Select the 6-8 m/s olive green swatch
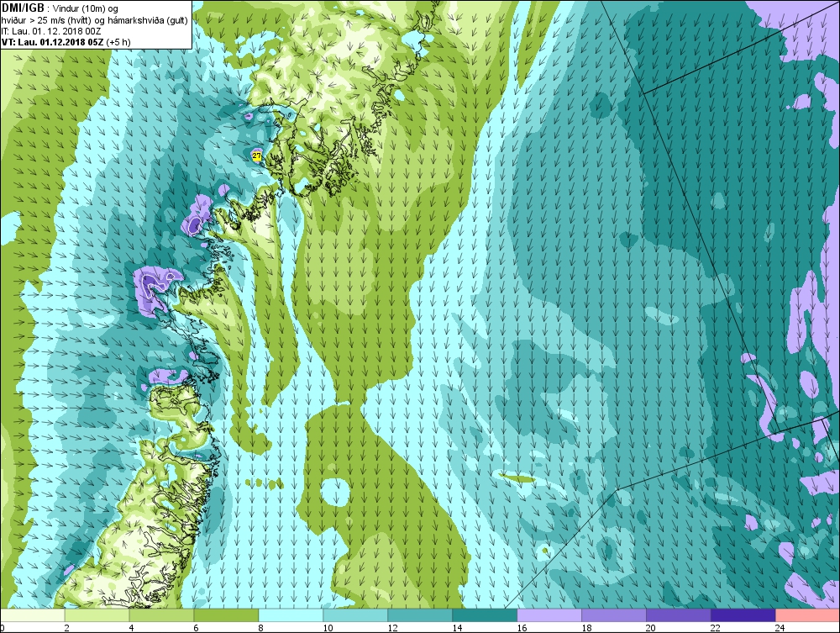The image size is (840, 633). tap(226, 615)
